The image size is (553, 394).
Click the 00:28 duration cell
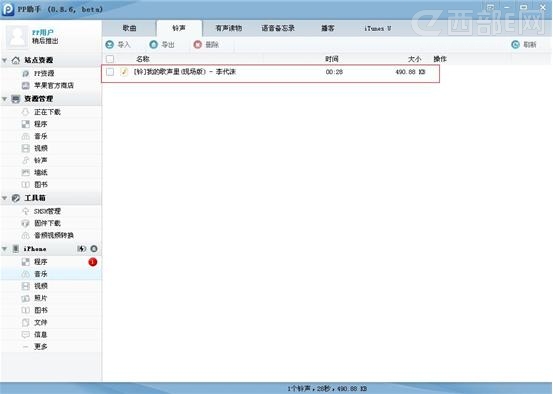(x=334, y=72)
